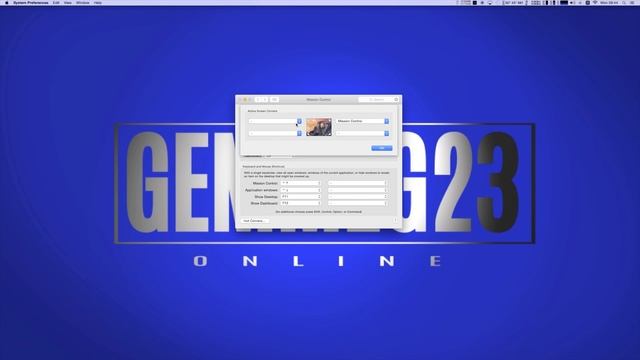This screenshot has height=360, width=640.
Task: Open Show Desktop mouse shortcut dropdown
Action: tap(357, 196)
